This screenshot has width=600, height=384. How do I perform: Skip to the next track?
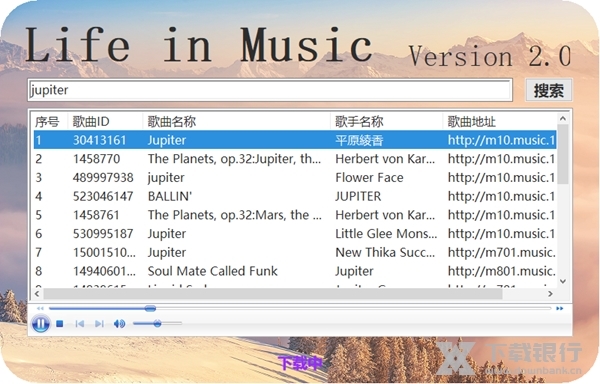99,324
